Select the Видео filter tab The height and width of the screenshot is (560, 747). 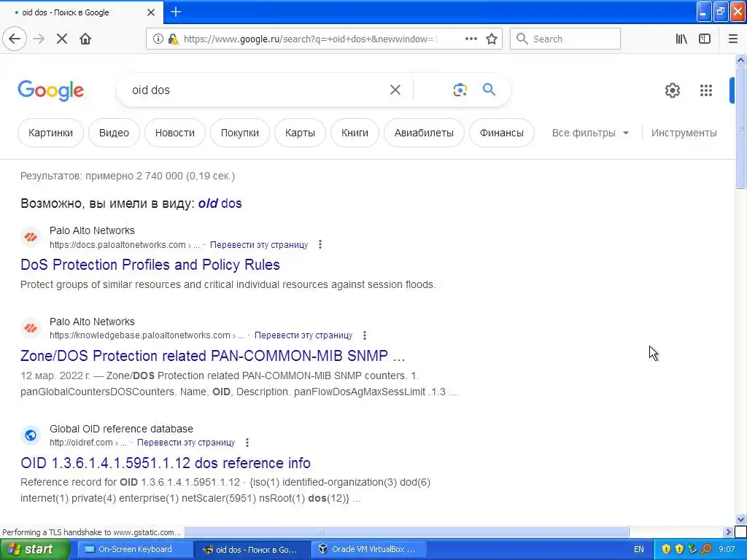[x=114, y=133]
